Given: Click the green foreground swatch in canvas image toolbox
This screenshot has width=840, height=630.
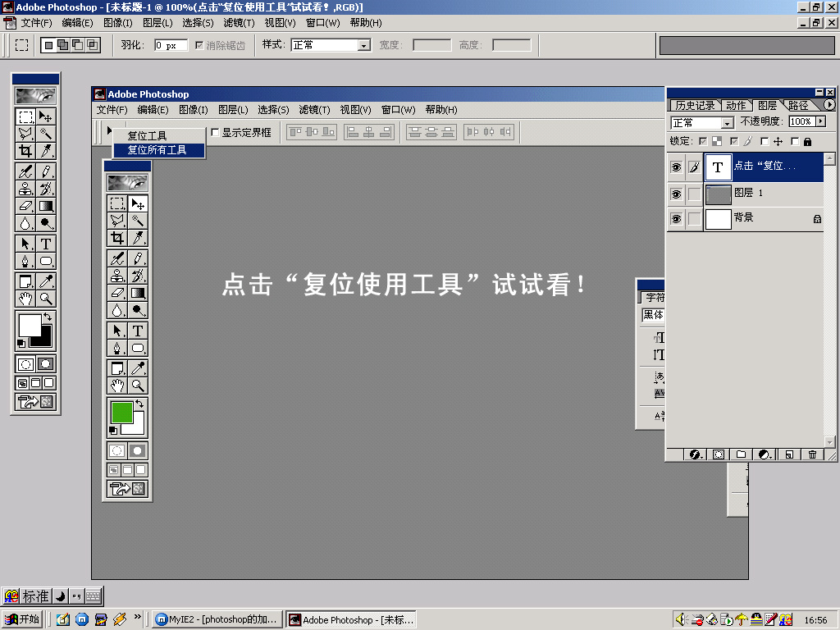Looking at the screenshot, I should click(x=121, y=412).
